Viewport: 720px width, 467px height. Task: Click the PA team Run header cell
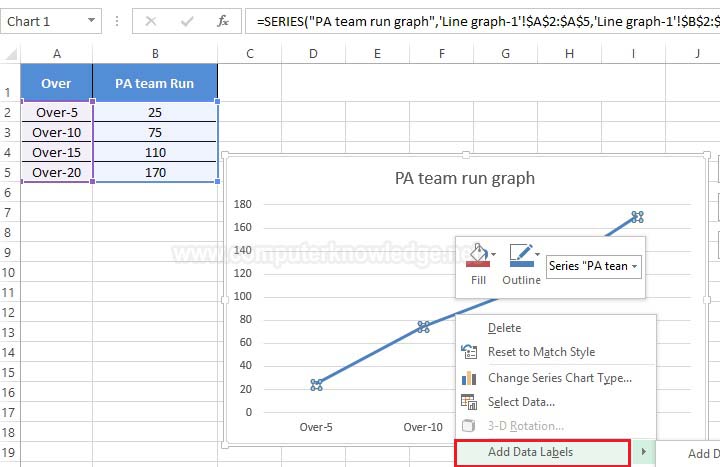click(155, 83)
